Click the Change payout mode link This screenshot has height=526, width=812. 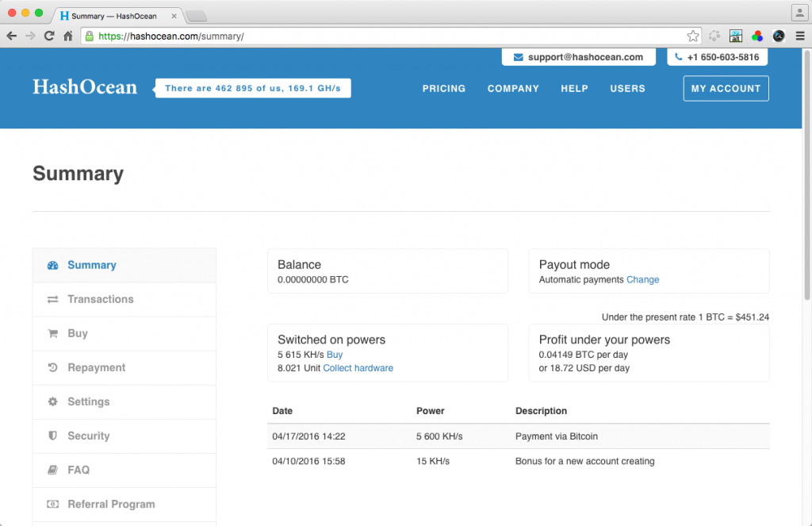tap(642, 280)
